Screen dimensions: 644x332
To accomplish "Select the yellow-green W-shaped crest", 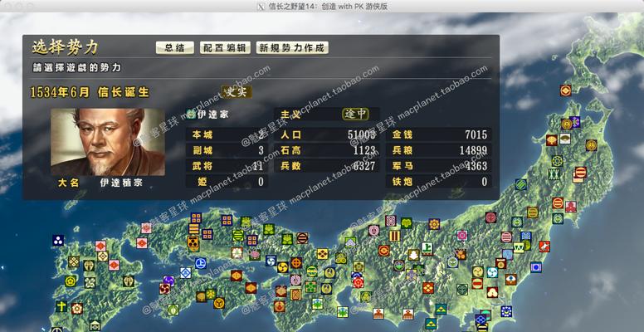I will pyautogui.click(x=519, y=247).
